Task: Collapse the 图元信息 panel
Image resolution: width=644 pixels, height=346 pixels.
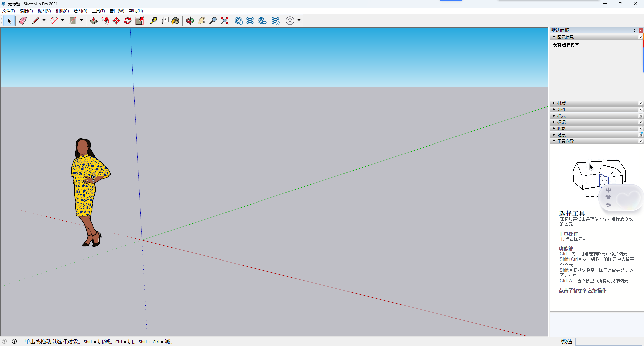Action: (554, 37)
